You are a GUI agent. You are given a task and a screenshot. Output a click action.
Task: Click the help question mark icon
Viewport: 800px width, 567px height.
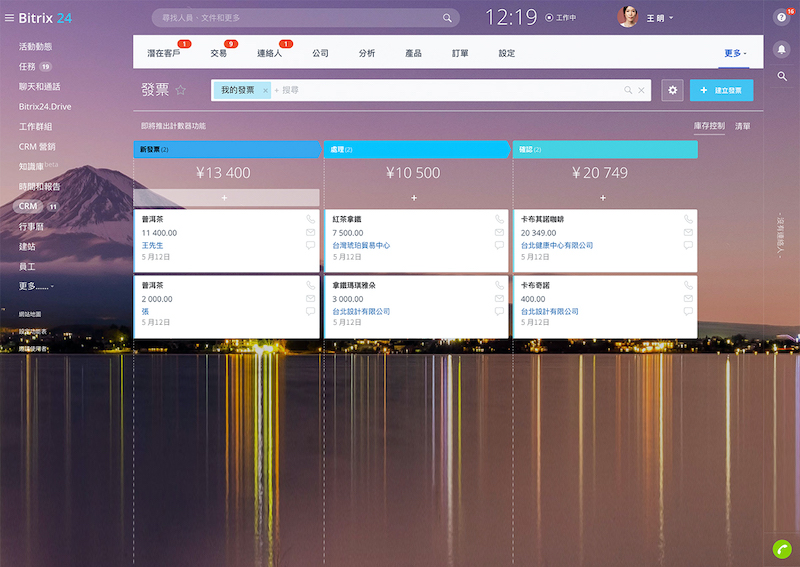click(781, 17)
